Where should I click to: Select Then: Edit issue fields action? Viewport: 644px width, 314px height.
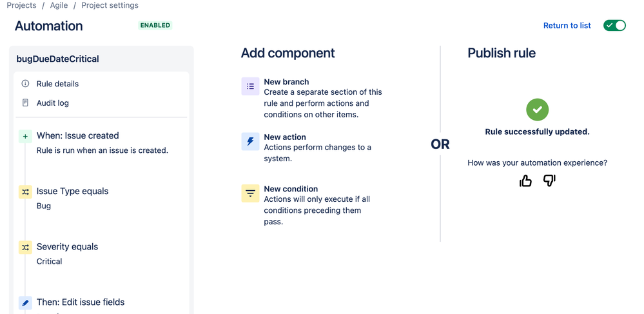(81, 302)
